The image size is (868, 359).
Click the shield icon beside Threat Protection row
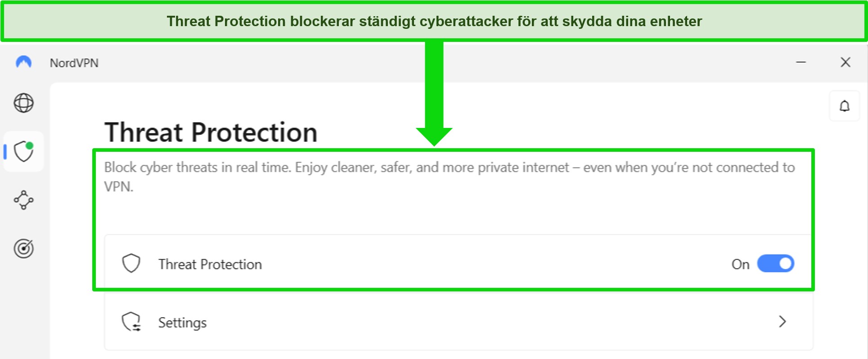point(131,264)
